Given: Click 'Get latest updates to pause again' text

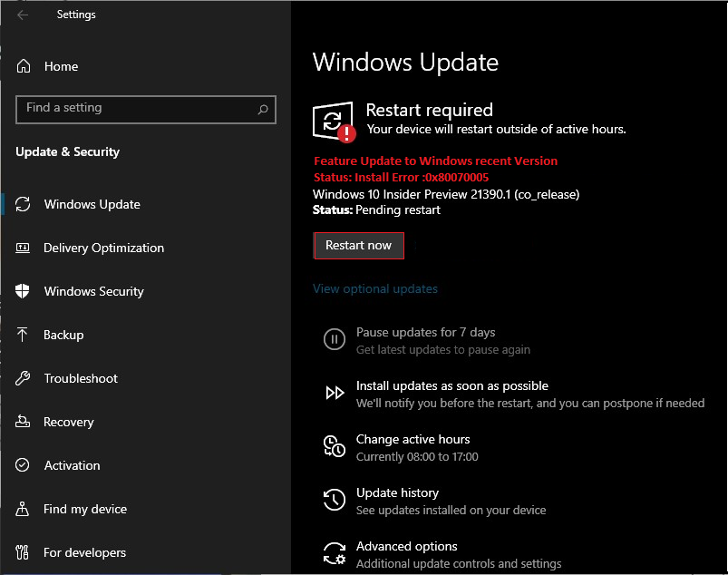Looking at the screenshot, I should (443, 350).
